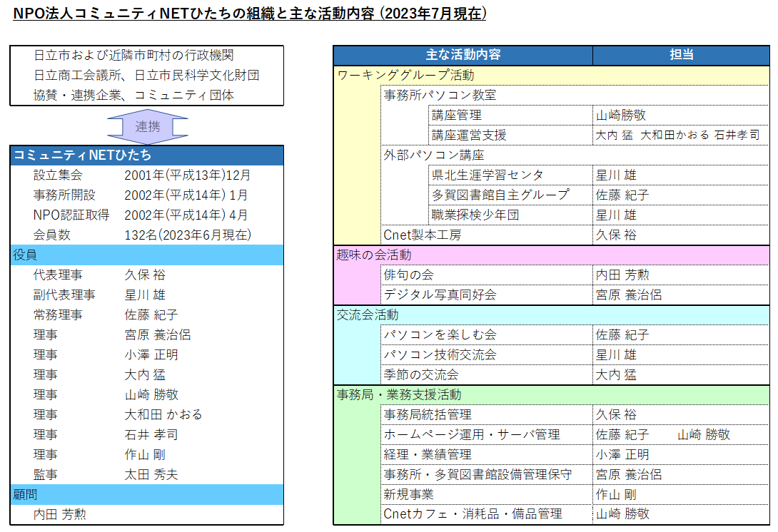
Task: Select "大和田かおる" in the 講座運営支援 row
Action: pyautogui.click(x=675, y=135)
